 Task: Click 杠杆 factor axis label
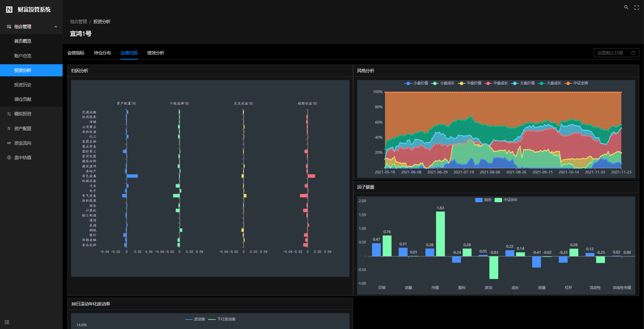pyautogui.click(x=569, y=288)
